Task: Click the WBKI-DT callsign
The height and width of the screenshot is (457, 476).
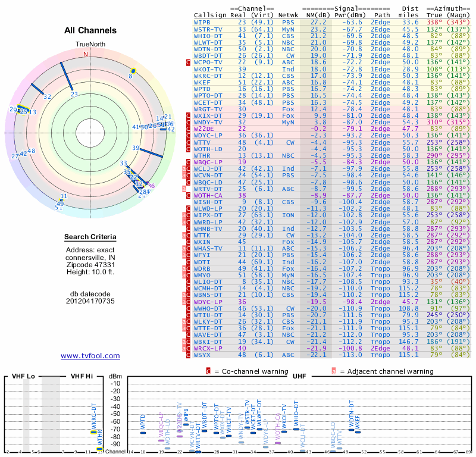Action: pyautogui.click(x=208, y=342)
